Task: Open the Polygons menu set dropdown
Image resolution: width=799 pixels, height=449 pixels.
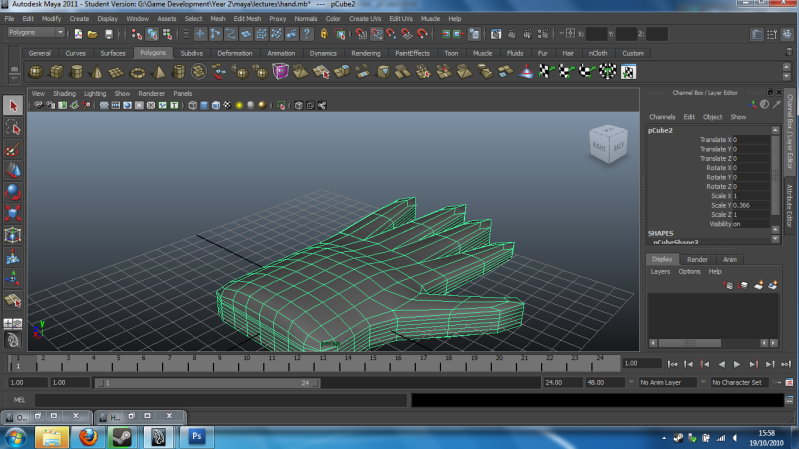Action: (x=36, y=32)
